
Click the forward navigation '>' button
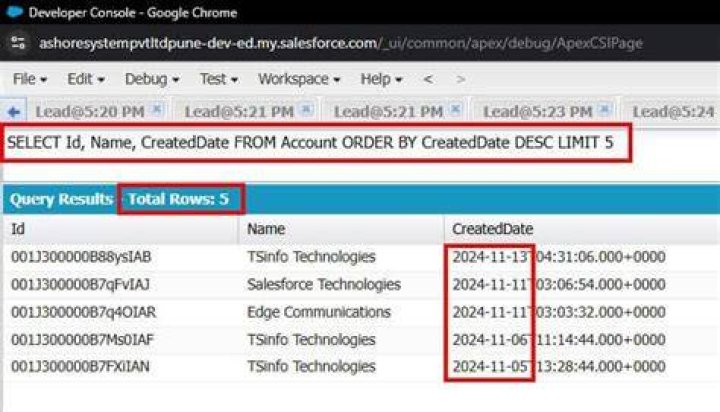(461, 79)
